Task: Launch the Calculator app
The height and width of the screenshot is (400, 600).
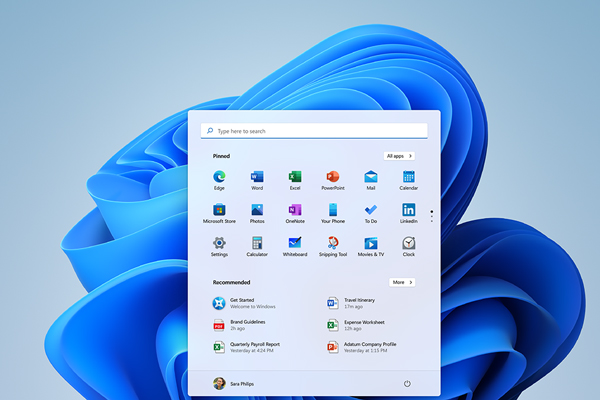Action: [x=257, y=243]
